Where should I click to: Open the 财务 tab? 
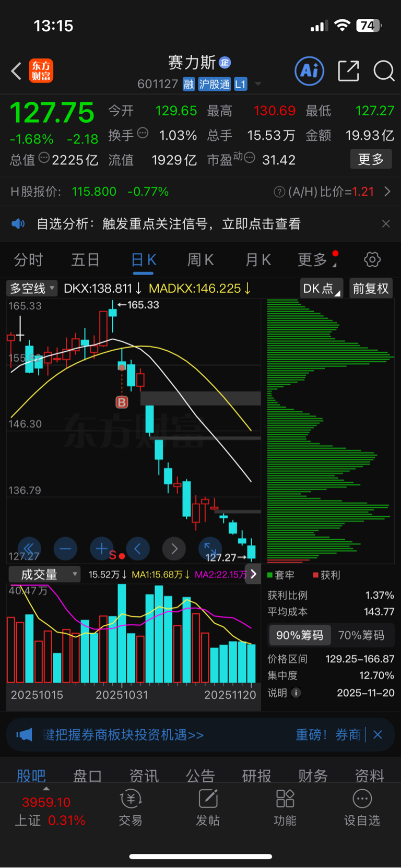pos(313,776)
